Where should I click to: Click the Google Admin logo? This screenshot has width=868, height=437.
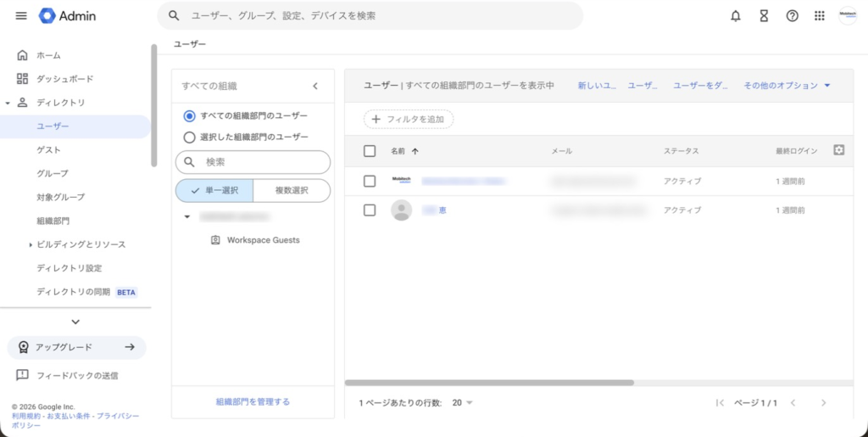coord(67,15)
